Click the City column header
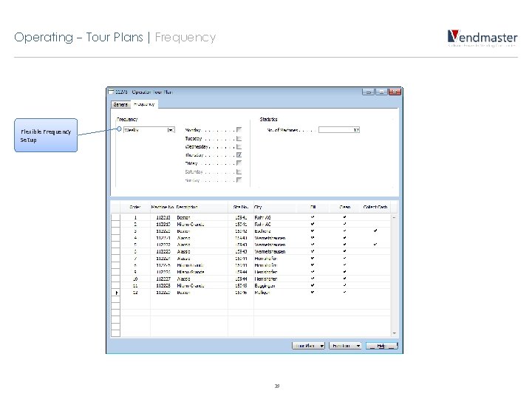This screenshot has height=399, width=532. pos(275,207)
